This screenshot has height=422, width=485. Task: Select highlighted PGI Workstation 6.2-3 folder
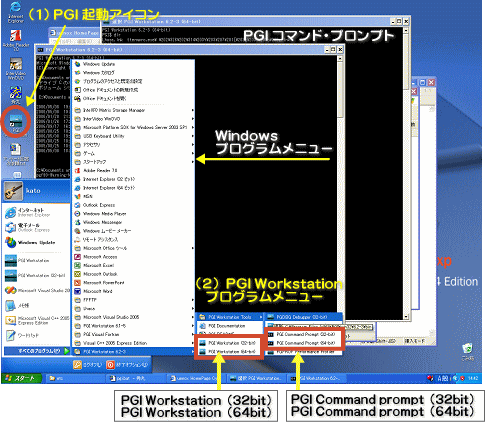coord(133,352)
